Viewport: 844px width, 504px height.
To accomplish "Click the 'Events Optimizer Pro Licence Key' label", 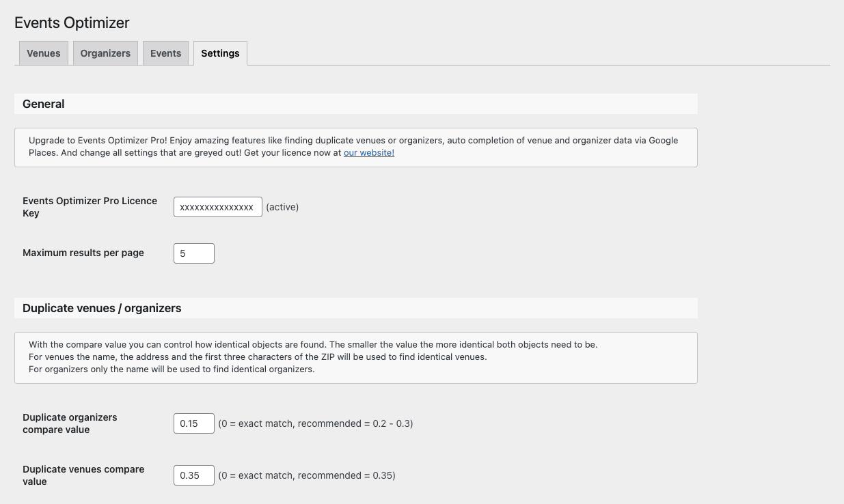I will pyautogui.click(x=90, y=207).
